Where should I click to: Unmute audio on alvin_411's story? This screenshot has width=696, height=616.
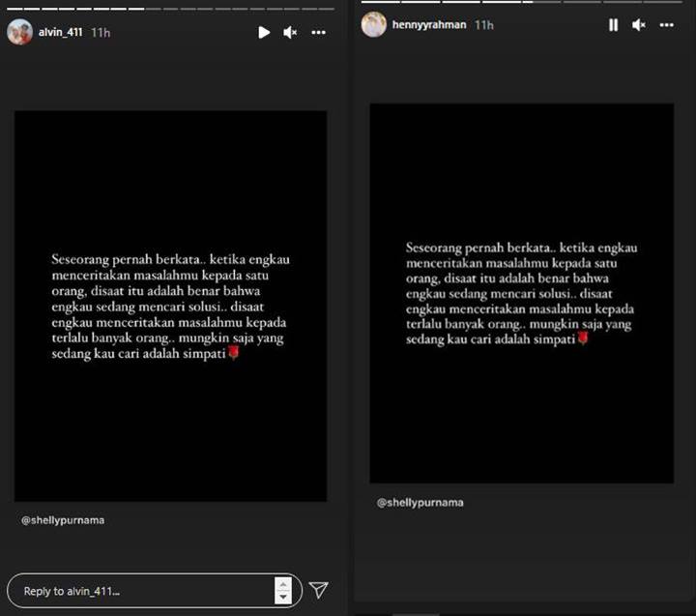pyautogui.click(x=290, y=33)
